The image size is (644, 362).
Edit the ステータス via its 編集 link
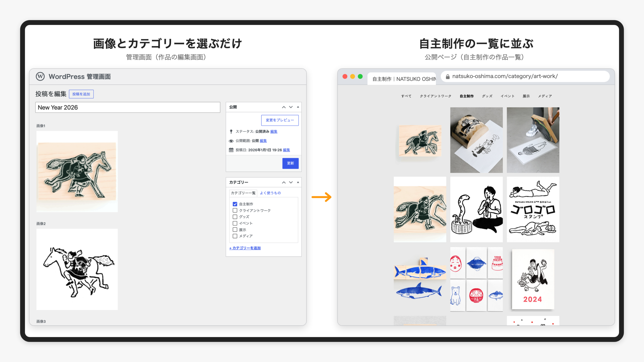274,131
